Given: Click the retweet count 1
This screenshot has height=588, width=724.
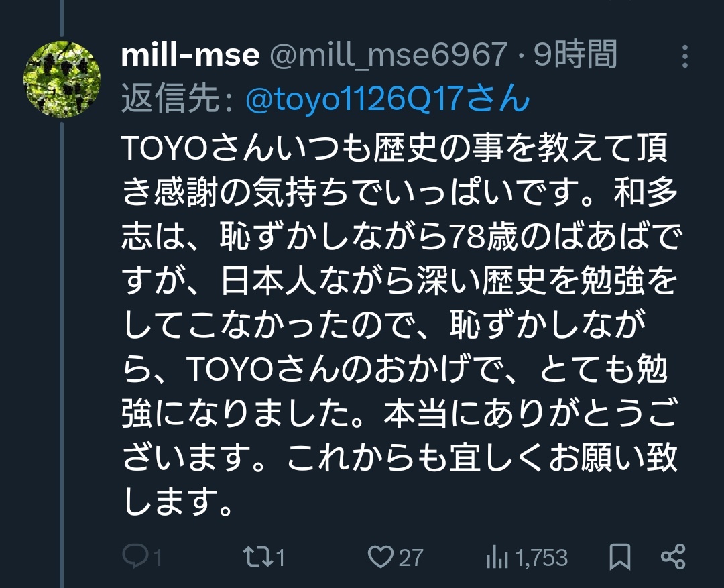Looking at the screenshot, I should 280,558.
